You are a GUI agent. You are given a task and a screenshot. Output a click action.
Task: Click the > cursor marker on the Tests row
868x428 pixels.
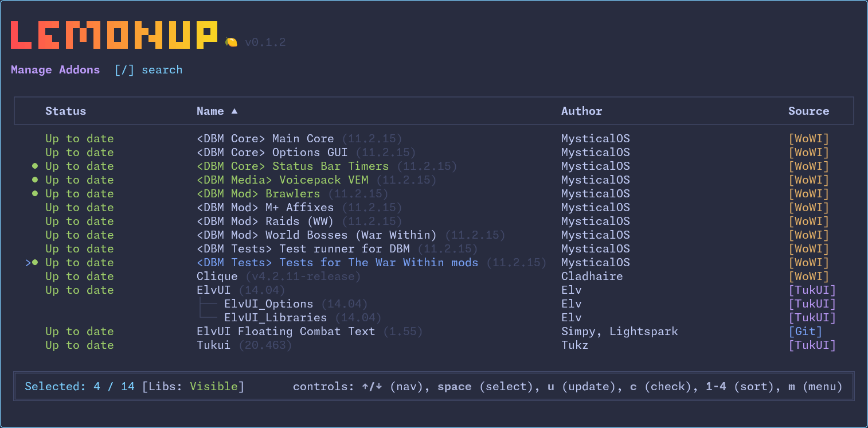click(28, 262)
